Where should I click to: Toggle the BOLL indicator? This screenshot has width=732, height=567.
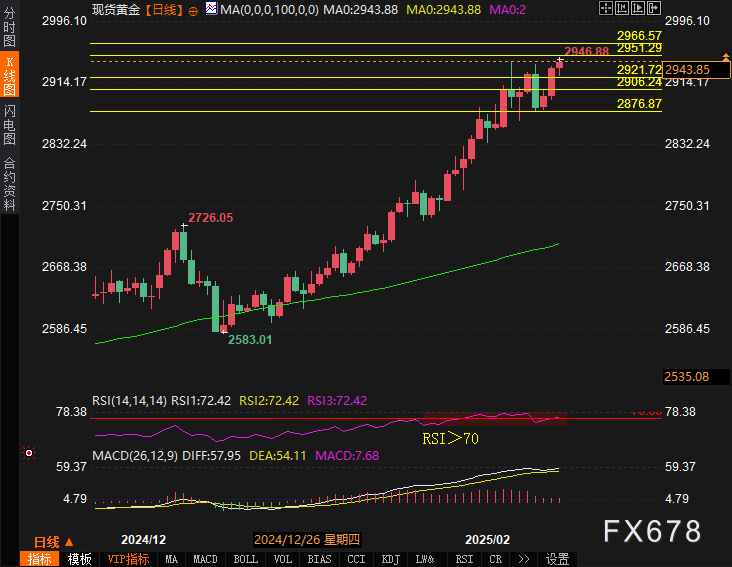tap(245, 559)
